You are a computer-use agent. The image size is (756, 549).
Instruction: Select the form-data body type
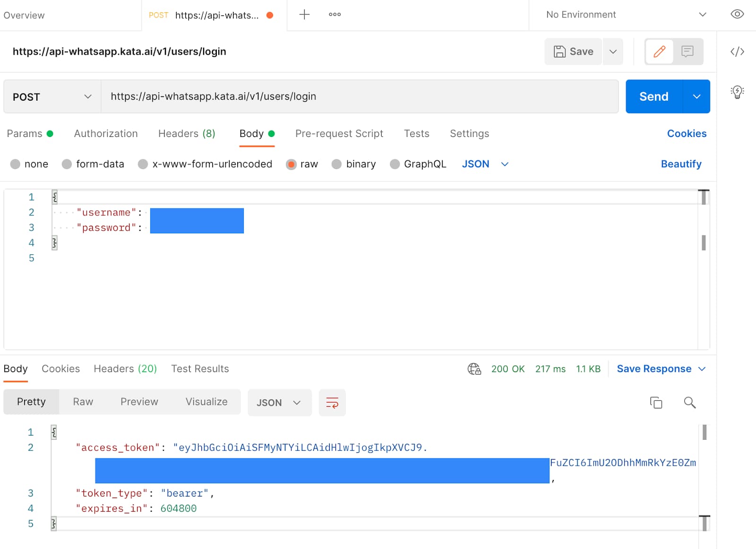93,164
